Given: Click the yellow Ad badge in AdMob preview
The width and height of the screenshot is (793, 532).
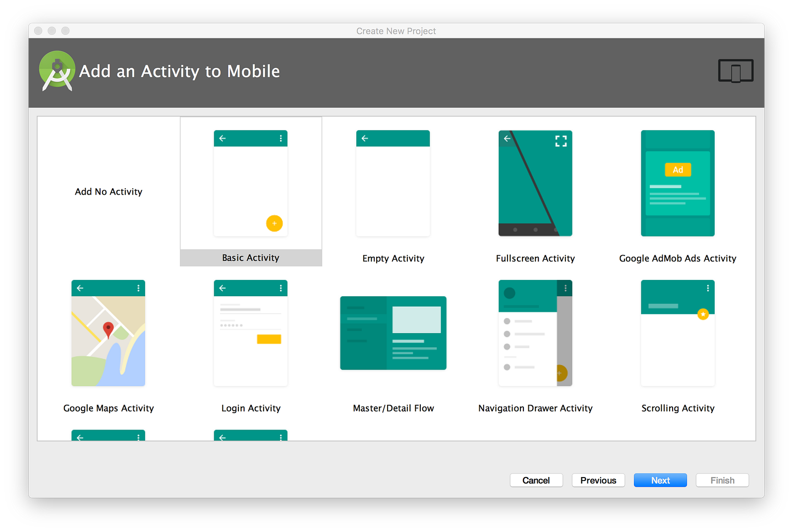Looking at the screenshot, I should (x=678, y=170).
